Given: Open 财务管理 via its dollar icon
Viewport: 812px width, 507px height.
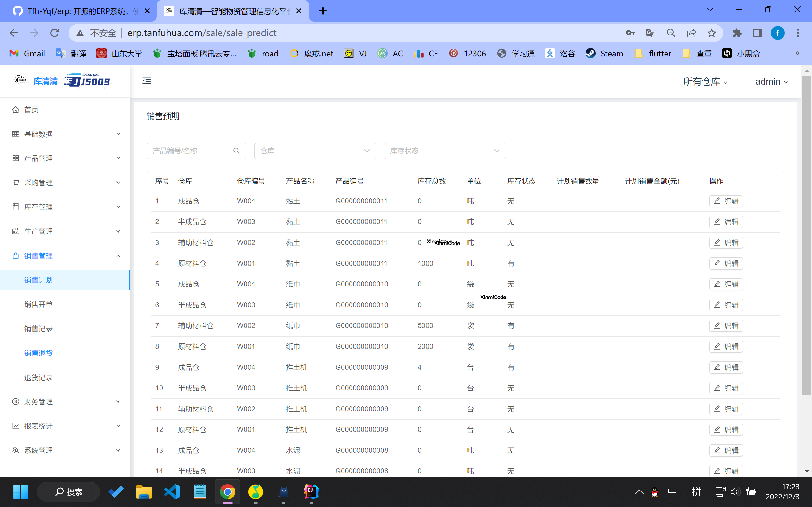Looking at the screenshot, I should point(16,401).
